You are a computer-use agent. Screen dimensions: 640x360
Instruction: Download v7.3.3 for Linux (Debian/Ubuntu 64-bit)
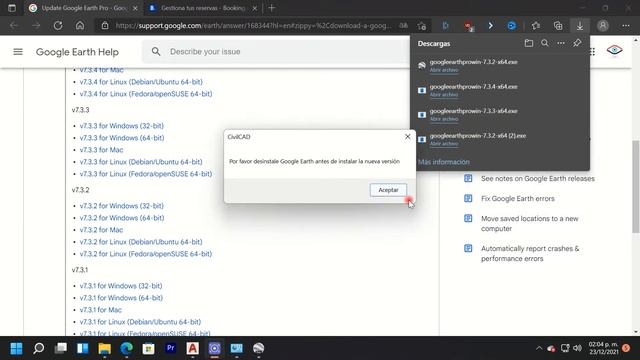[x=141, y=162]
